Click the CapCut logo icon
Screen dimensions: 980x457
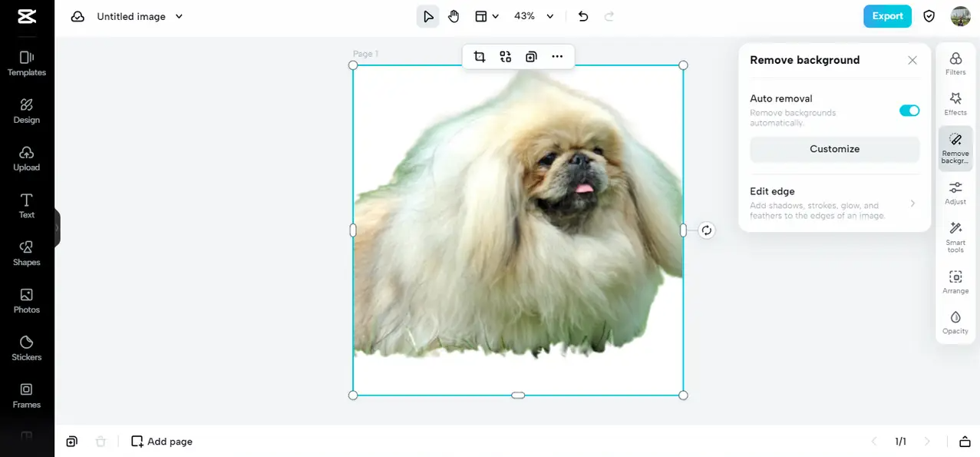pos(27,16)
